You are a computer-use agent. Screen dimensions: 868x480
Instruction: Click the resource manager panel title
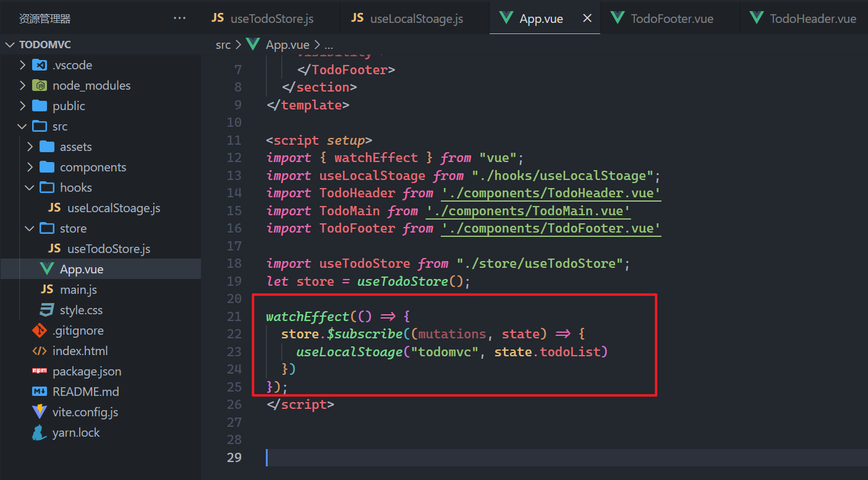(x=45, y=19)
